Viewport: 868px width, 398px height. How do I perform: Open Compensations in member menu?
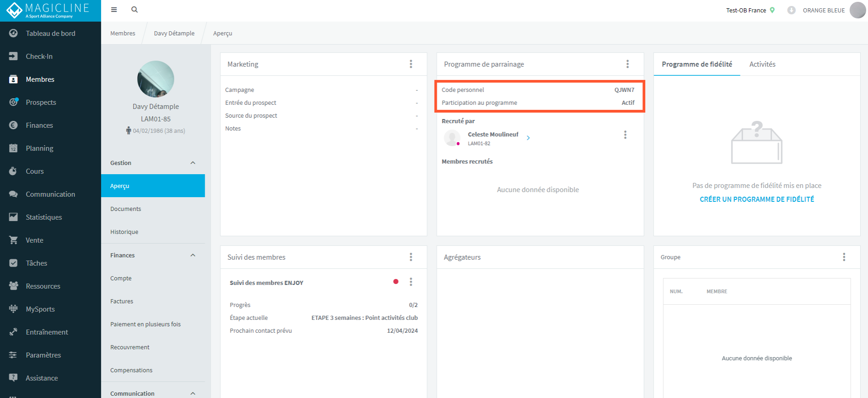pyautogui.click(x=153, y=370)
